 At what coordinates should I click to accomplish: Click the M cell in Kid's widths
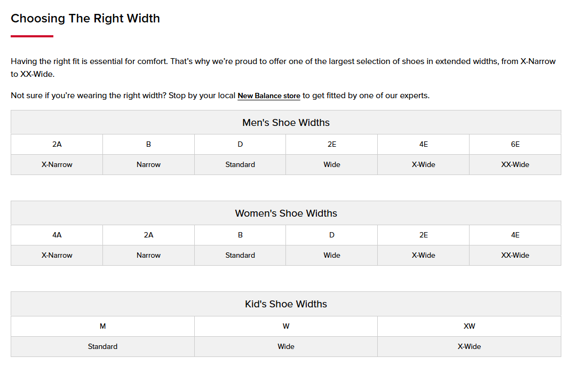click(102, 326)
